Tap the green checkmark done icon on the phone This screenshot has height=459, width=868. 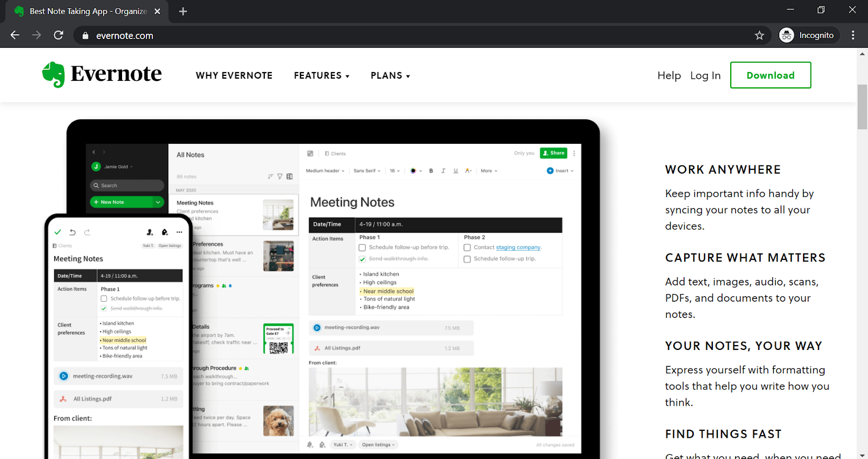[58, 232]
